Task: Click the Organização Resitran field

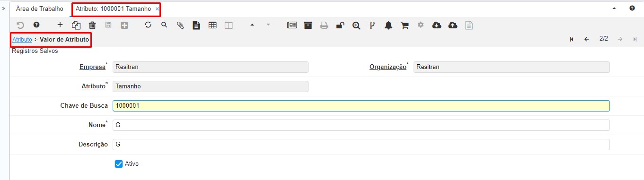Action: point(512,67)
